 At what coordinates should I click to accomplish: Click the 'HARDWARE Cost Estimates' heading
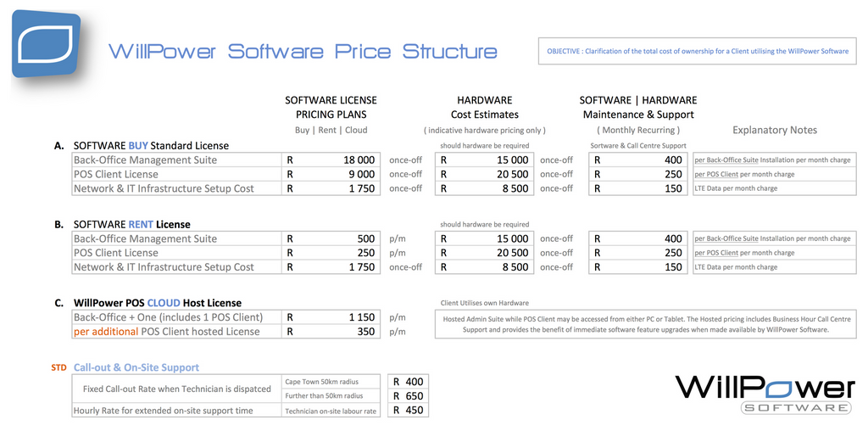484,108
